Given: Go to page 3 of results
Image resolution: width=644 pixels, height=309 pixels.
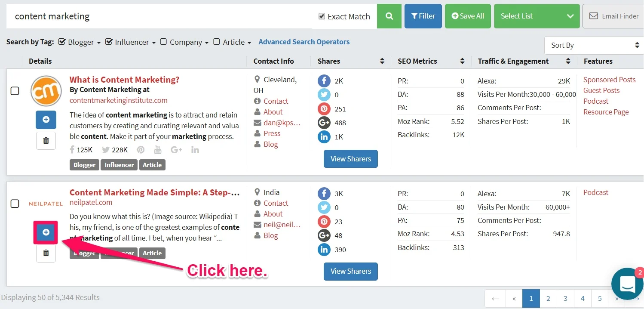Looking at the screenshot, I should [565, 298].
